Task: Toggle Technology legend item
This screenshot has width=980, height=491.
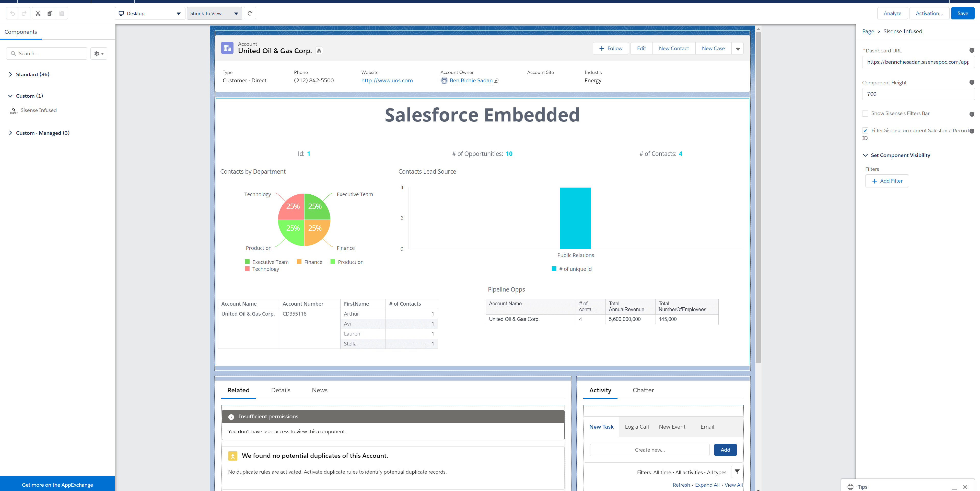Action: point(262,269)
